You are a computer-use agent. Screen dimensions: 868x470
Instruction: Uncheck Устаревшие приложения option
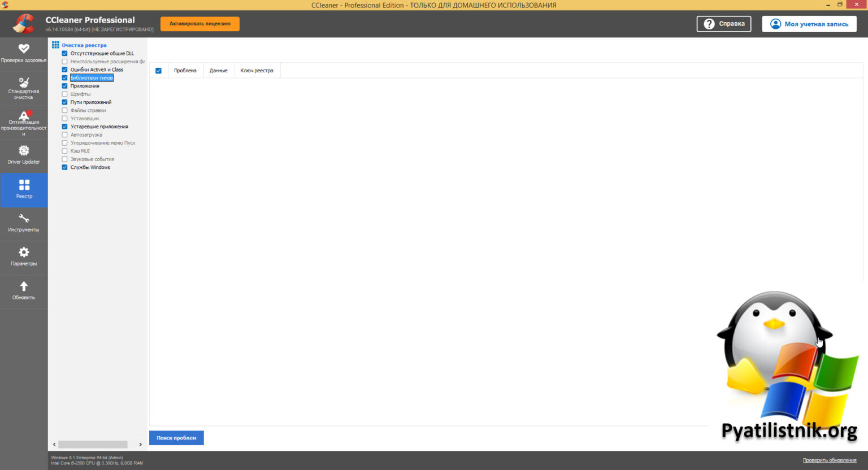pyautogui.click(x=64, y=127)
